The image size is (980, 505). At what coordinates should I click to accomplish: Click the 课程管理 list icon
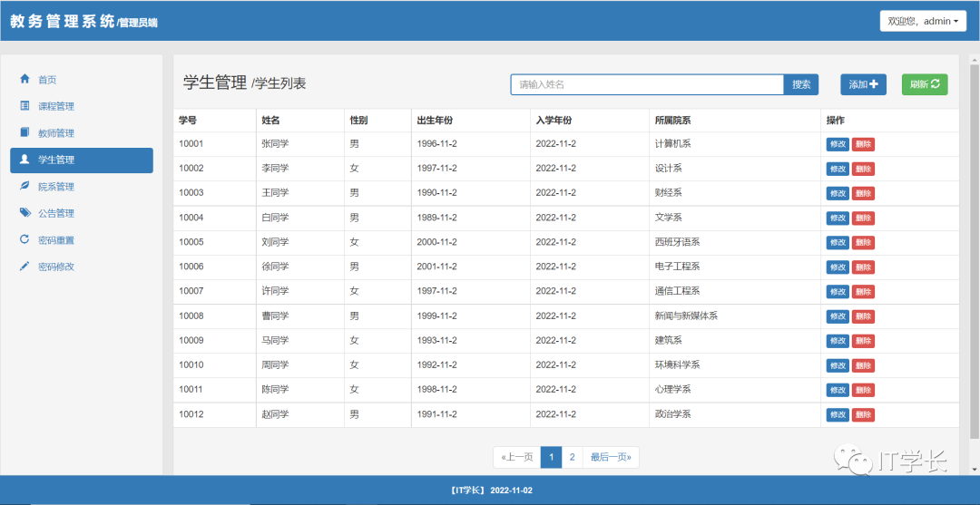click(25, 105)
